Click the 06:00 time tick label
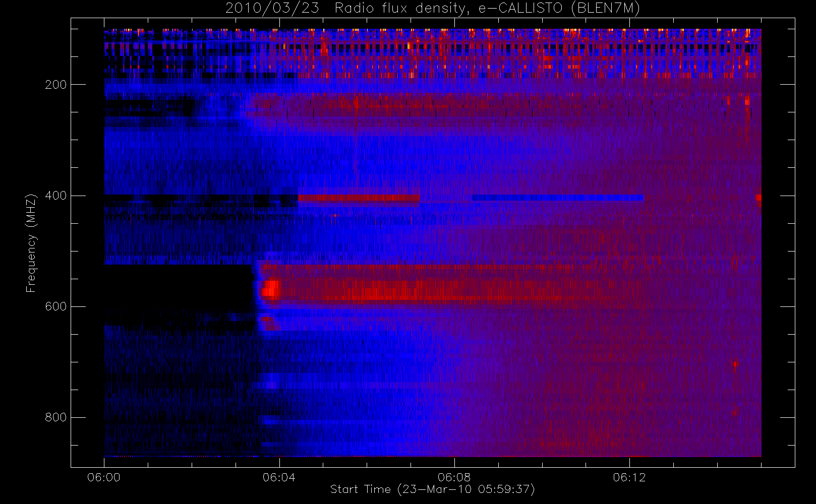Viewport: 816px width, 504px height. [104, 477]
